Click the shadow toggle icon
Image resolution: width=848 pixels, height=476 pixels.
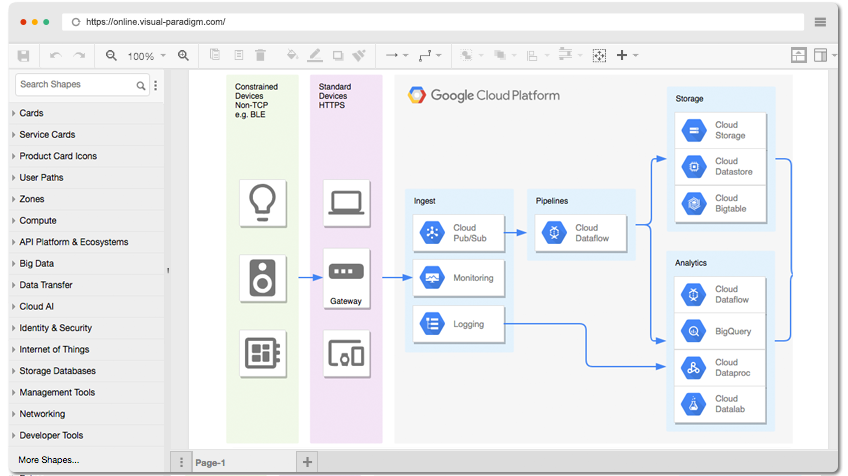tap(338, 55)
